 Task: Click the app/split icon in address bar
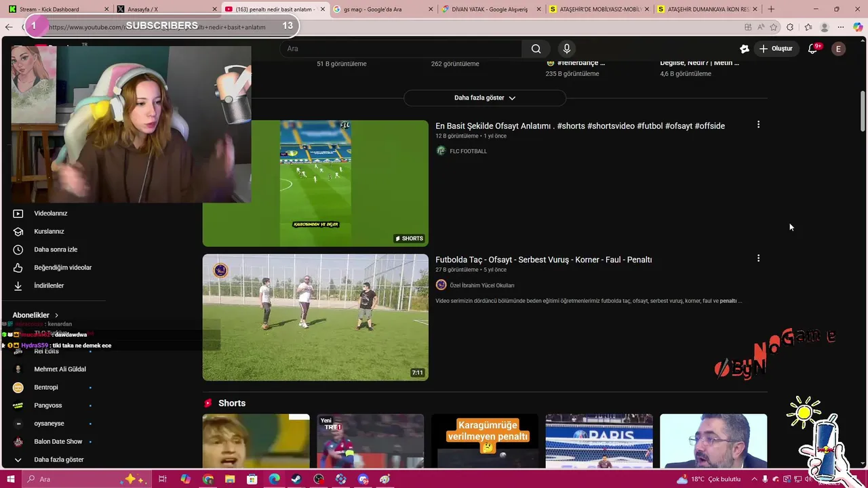[x=748, y=27]
